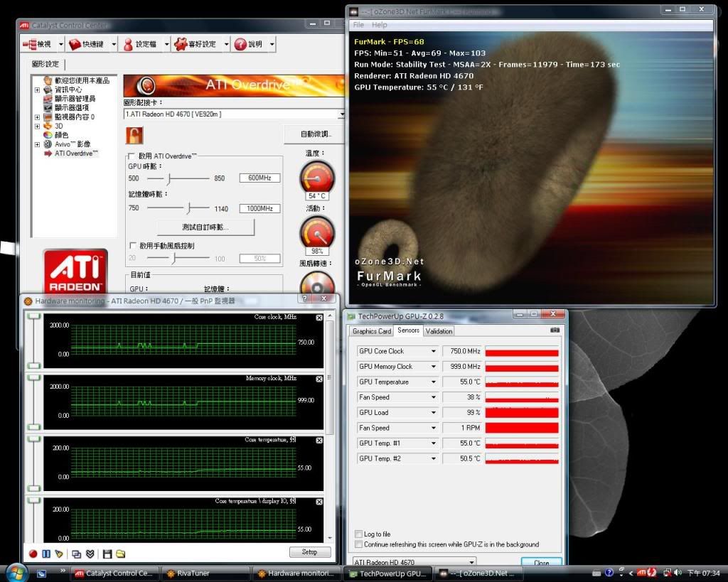Click the memory clock slider handle

coord(189,208)
